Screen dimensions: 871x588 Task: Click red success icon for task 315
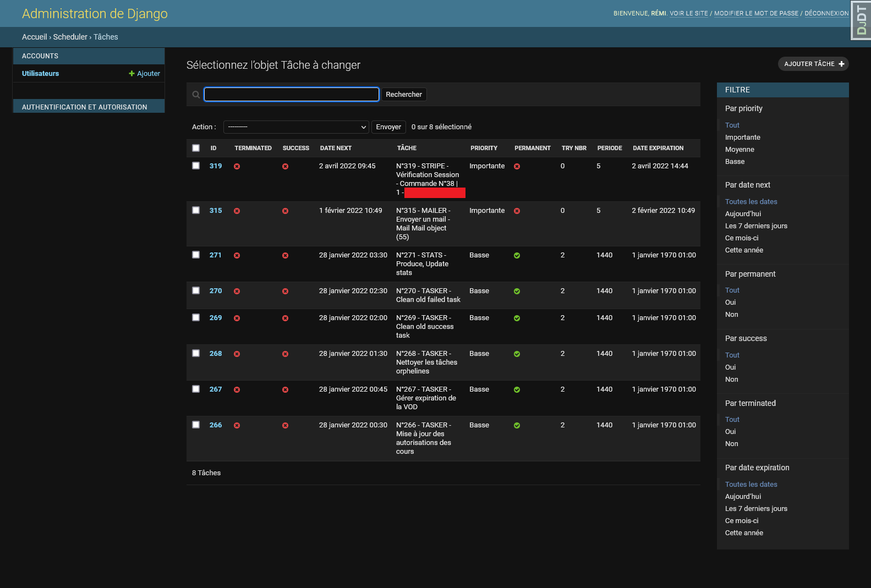click(285, 211)
